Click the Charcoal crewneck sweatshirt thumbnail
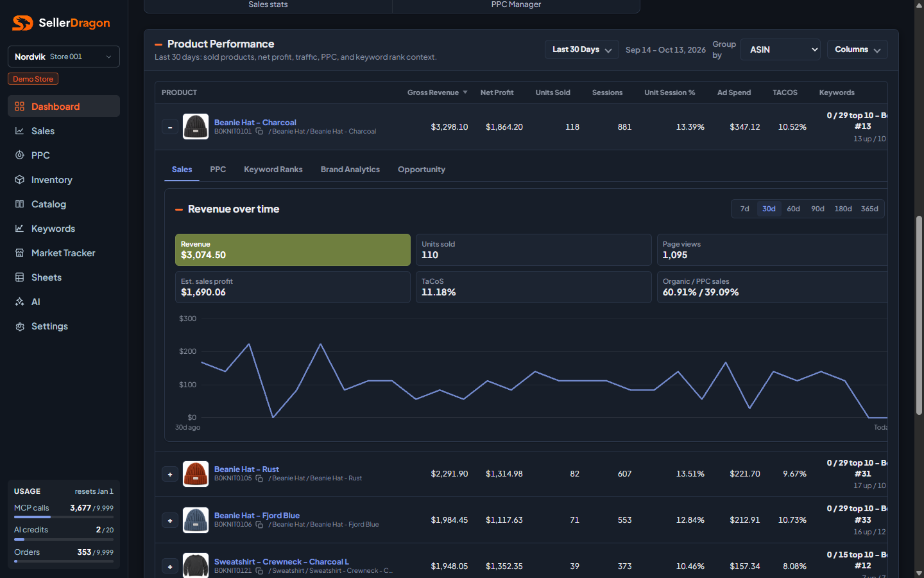 tap(196, 566)
